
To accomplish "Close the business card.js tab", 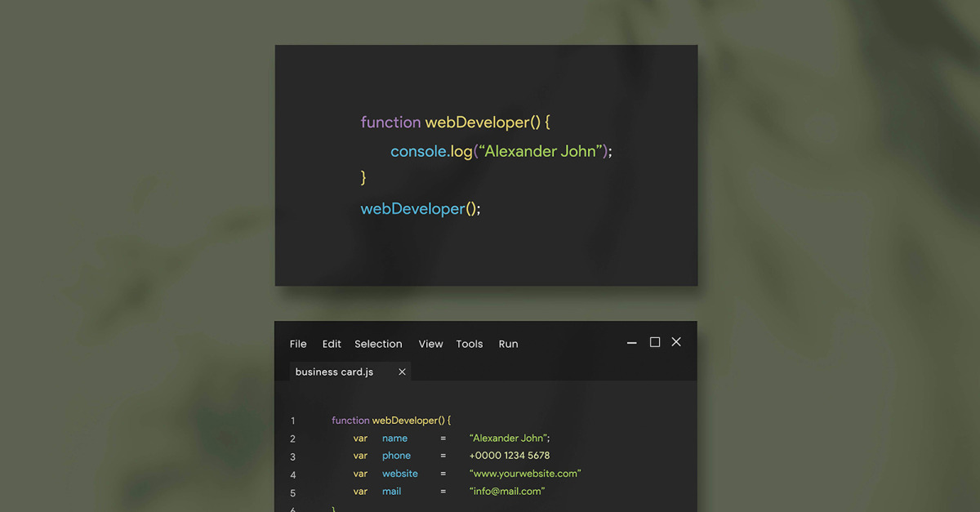I will 402,372.
